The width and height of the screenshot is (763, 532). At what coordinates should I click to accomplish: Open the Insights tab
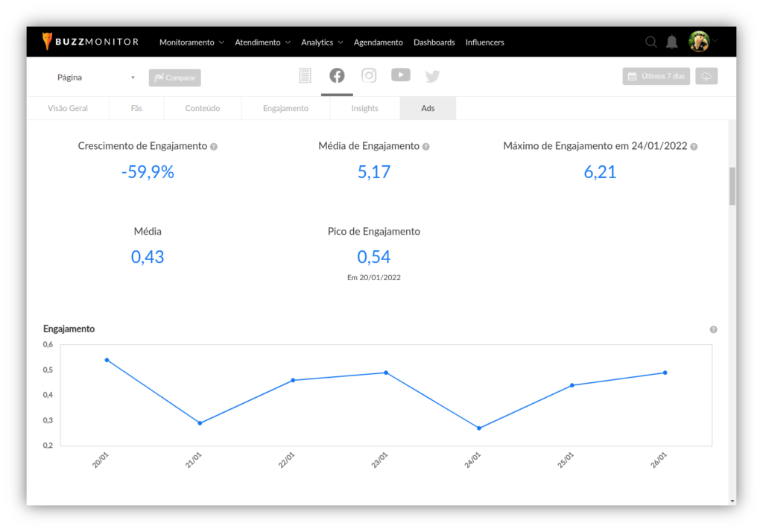pyautogui.click(x=364, y=108)
